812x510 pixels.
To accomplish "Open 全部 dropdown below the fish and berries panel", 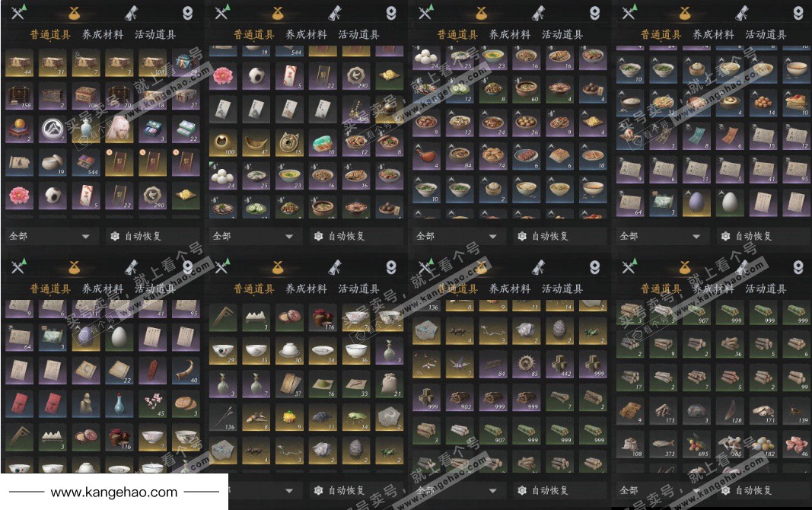I will pos(660,489).
